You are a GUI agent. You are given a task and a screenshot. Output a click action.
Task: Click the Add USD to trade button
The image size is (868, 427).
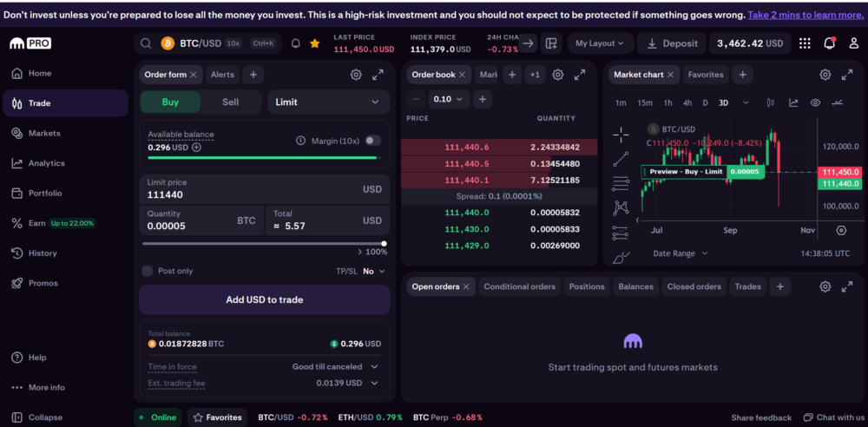(264, 299)
